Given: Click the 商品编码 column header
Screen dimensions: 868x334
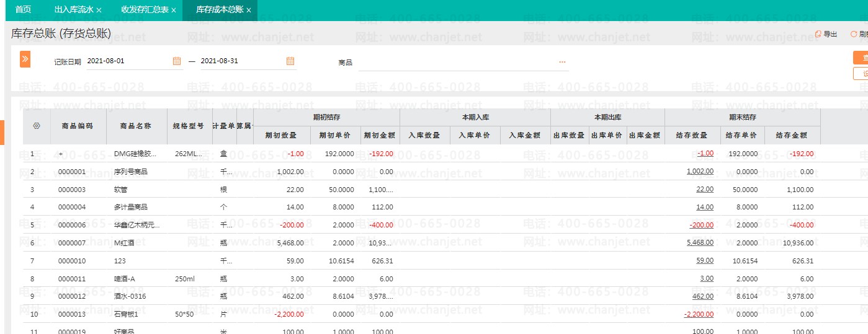Looking at the screenshot, I should click(x=78, y=125).
